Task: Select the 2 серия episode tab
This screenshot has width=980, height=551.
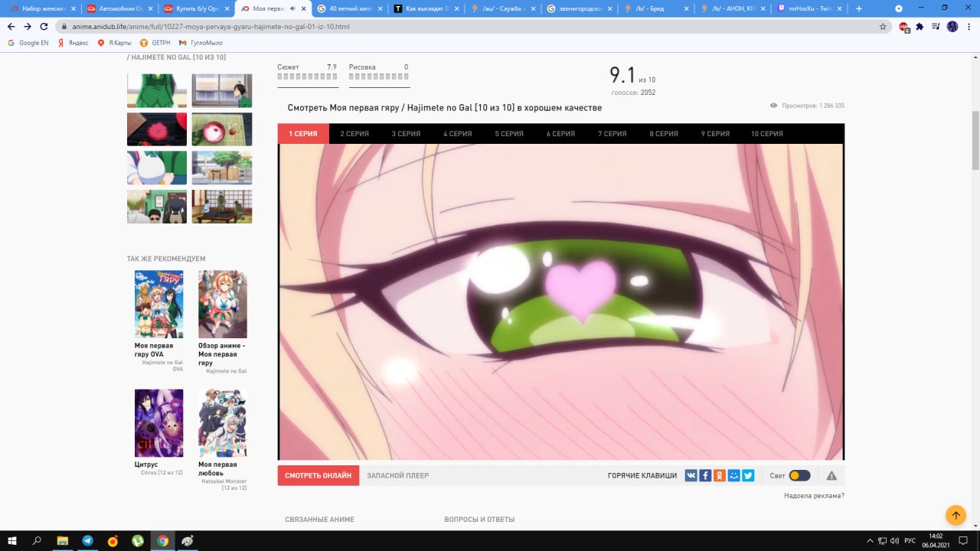Action: click(354, 134)
